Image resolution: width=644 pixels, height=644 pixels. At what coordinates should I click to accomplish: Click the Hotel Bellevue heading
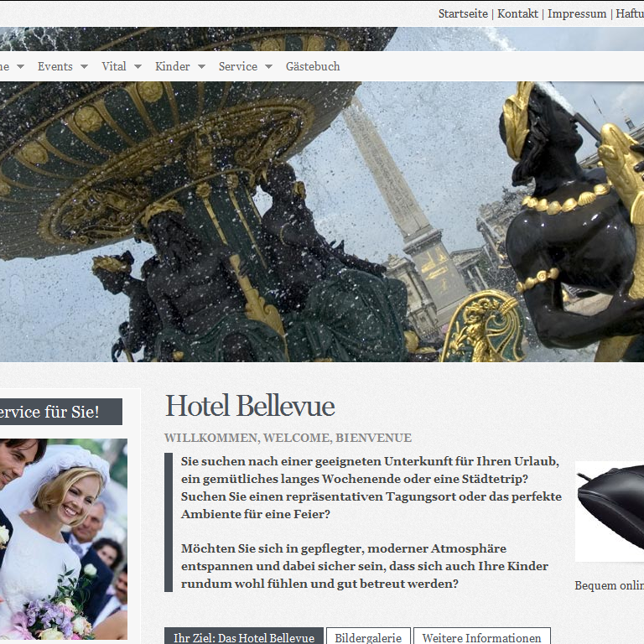pos(250,406)
